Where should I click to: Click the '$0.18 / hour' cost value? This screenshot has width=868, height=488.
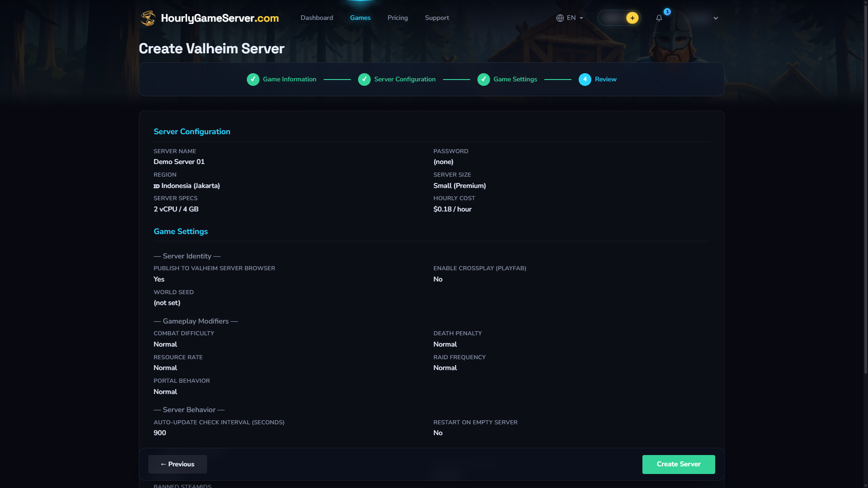453,209
